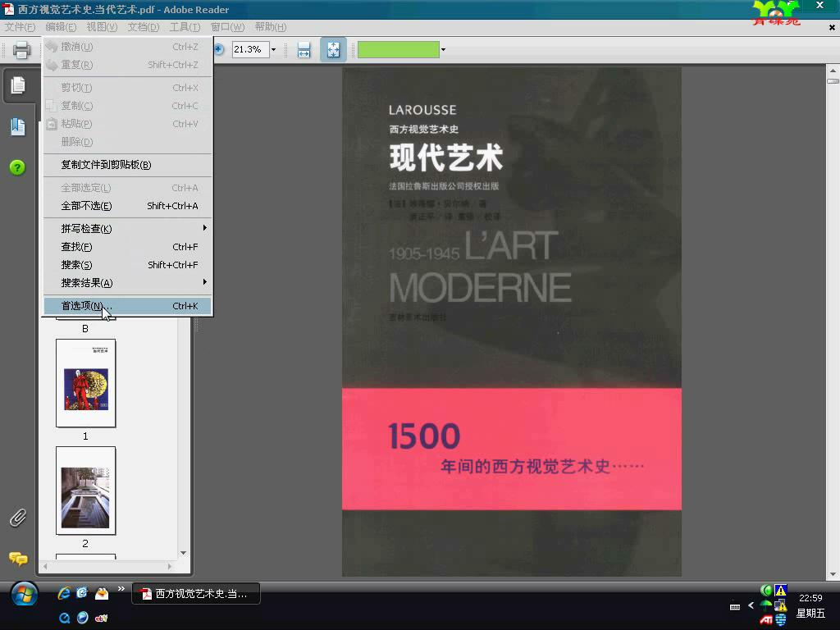Click the second quick launch icon beside IE
This screenshot has width=840, height=630.
point(83,593)
